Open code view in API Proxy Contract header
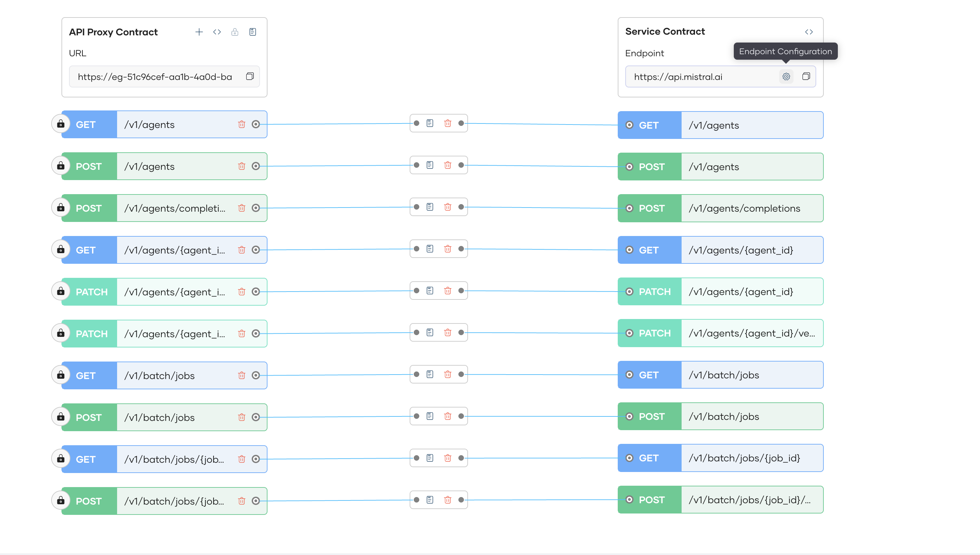980x555 pixels. (217, 32)
